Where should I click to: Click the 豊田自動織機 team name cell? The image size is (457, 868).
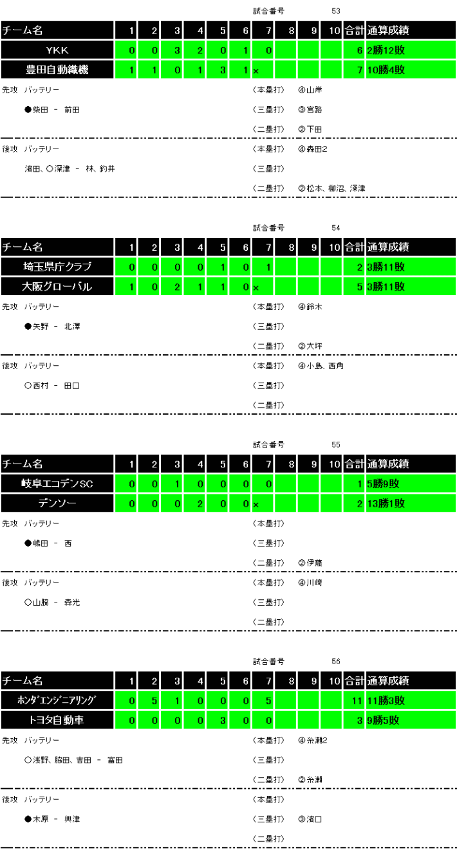57,70
